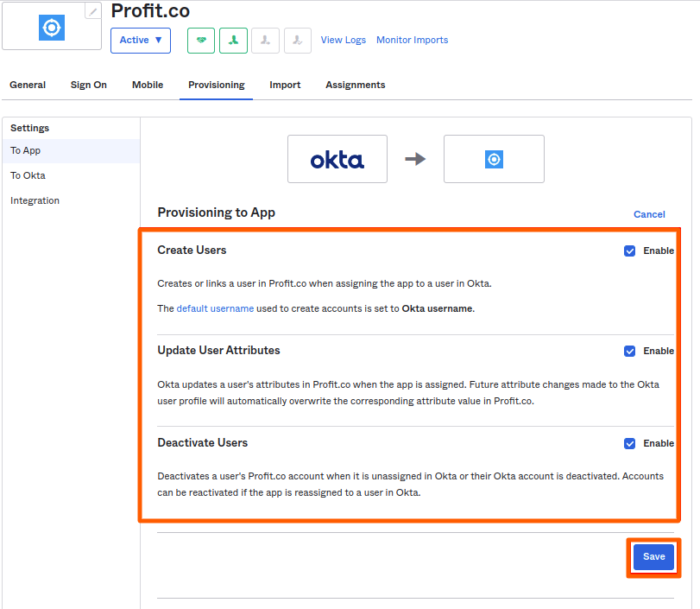
Task: Open the View Logs link
Action: pos(344,40)
